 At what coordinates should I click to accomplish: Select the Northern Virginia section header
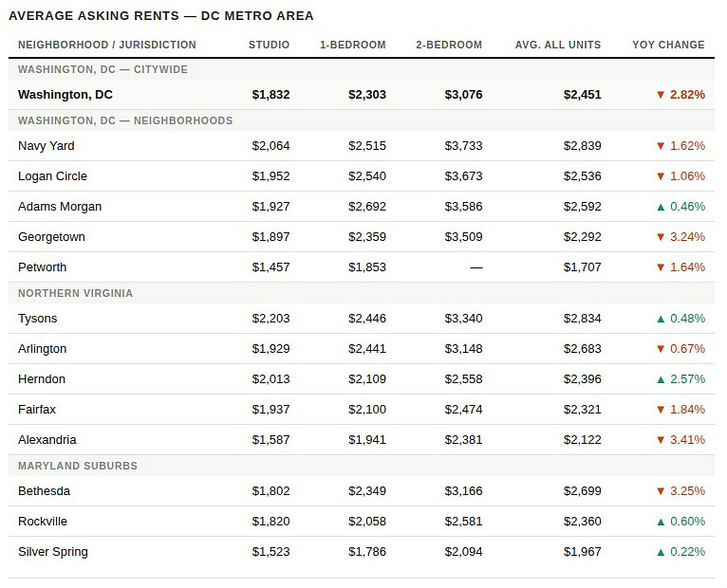tap(75, 293)
